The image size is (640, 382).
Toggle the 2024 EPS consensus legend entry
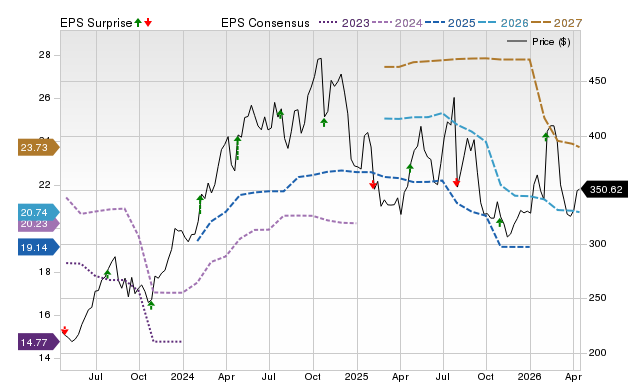(x=397, y=23)
